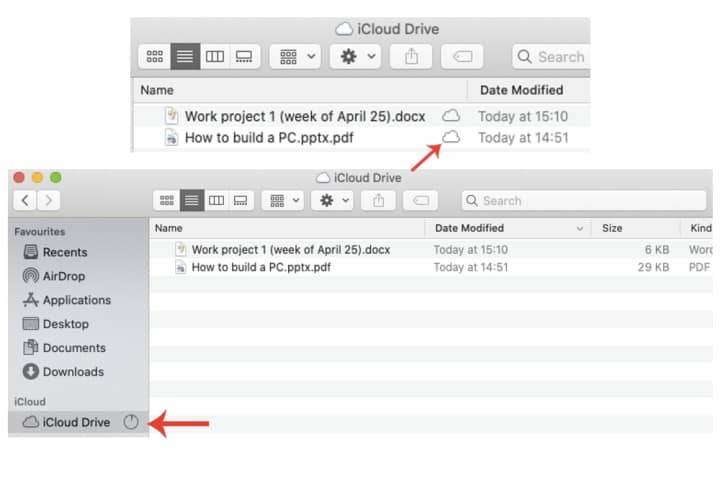Close the lower Finder window with red button
This screenshot has width=720, height=480.
pyautogui.click(x=19, y=177)
